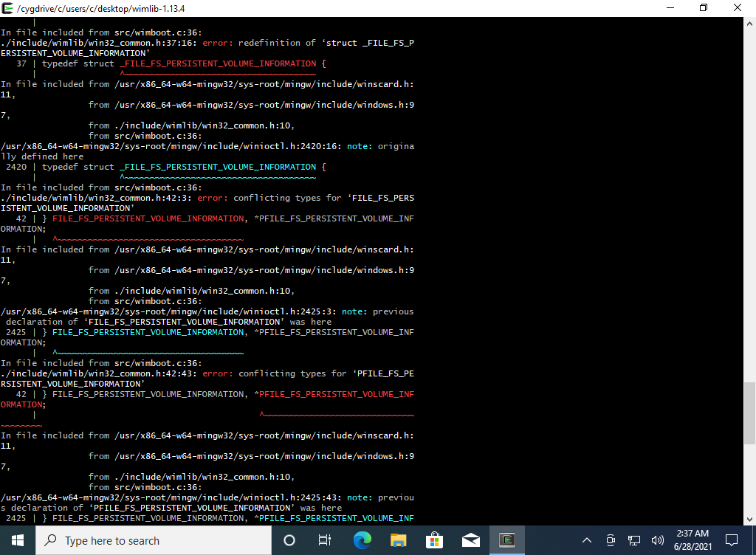
Task: Minimize the Cygwin terminal window
Action: coord(670,8)
